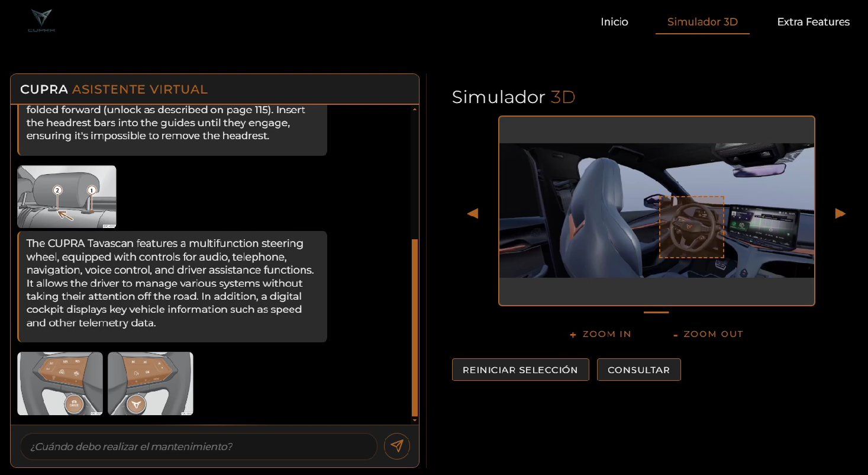Advance to next 3D view with right arrow
868x475 pixels.
point(840,213)
